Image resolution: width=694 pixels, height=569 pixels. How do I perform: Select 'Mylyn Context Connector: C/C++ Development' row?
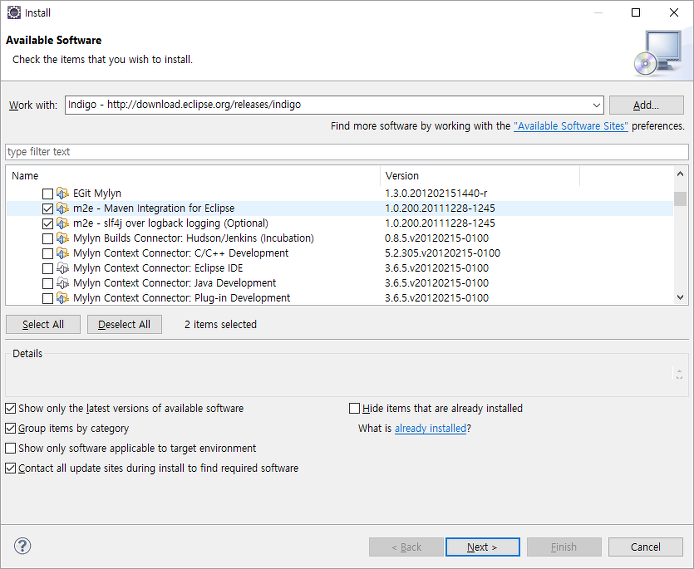click(x=181, y=253)
